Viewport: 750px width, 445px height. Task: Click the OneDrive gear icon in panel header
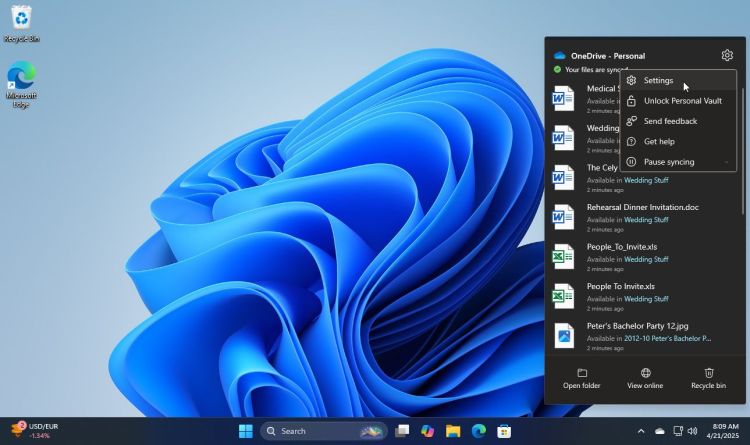[727, 56]
